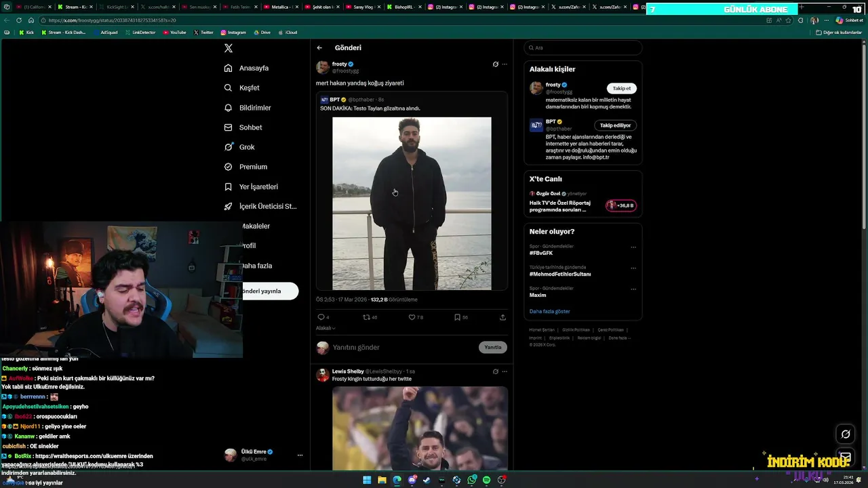Open #FBvGFK trending topic
Screen dimensions: 868x488
click(x=541, y=253)
